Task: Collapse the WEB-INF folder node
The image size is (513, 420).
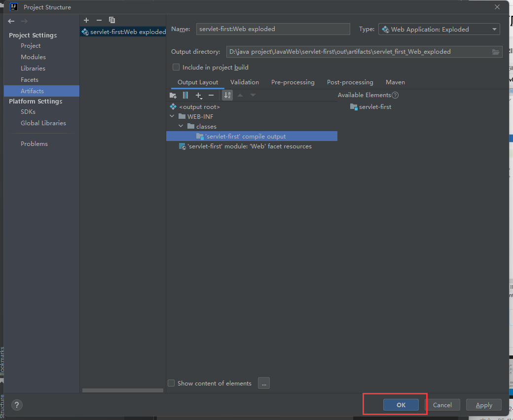Action: tap(172, 117)
